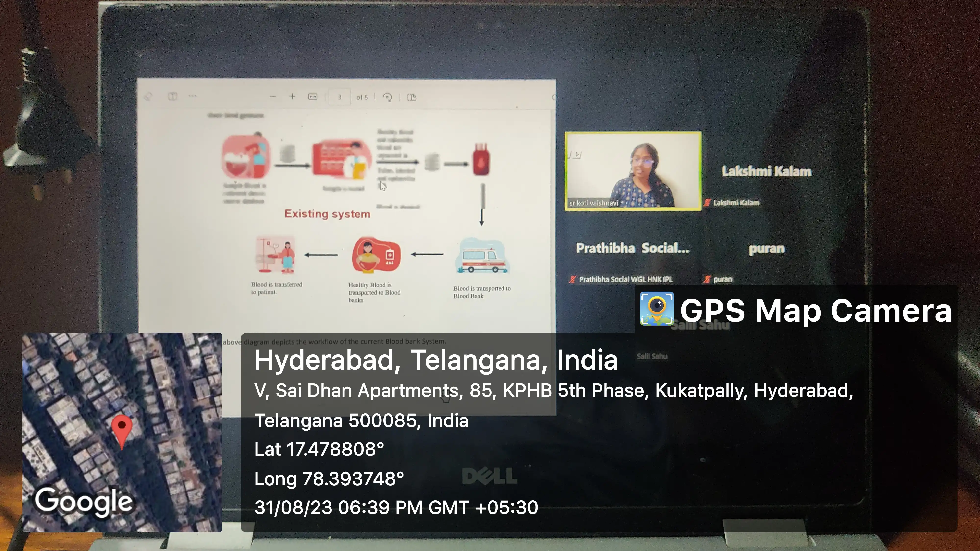Click the GPS Map Camera app logo
This screenshot has width=980, height=551.
pos(657,309)
